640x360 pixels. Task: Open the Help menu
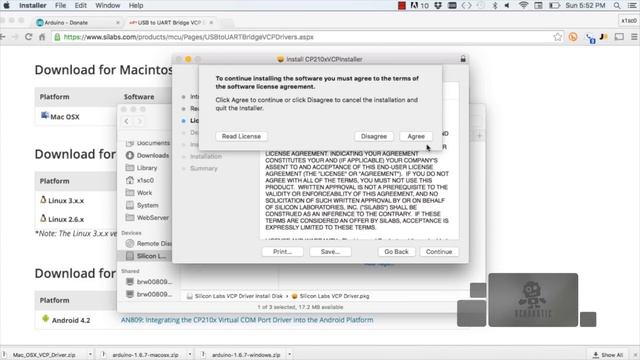(136, 5)
